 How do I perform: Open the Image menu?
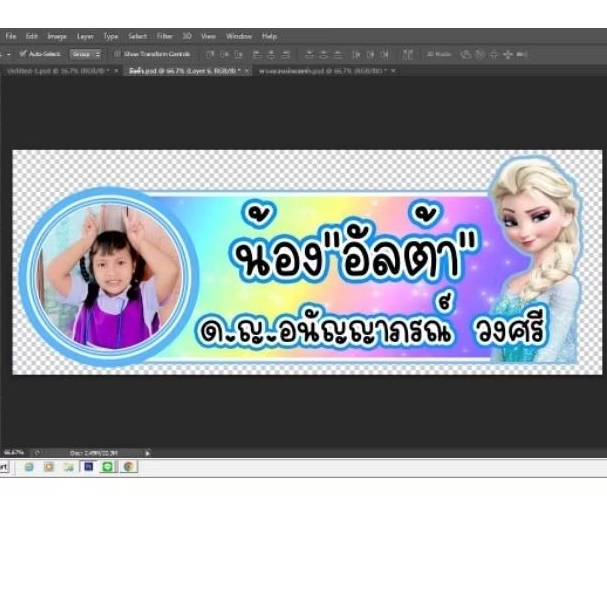pyautogui.click(x=57, y=36)
